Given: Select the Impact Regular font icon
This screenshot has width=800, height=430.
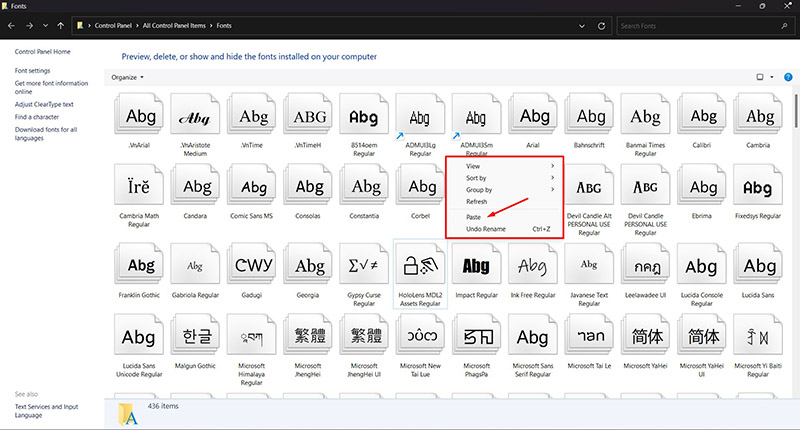Looking at the screenshot, I should (x=477, y=263).
